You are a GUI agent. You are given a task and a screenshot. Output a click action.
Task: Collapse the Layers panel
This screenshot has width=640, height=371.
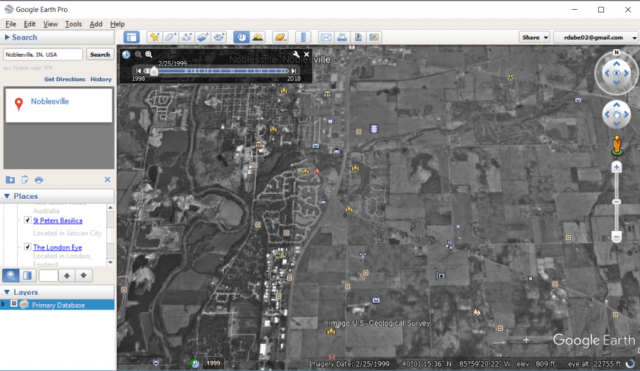click(x=7, y=292)
